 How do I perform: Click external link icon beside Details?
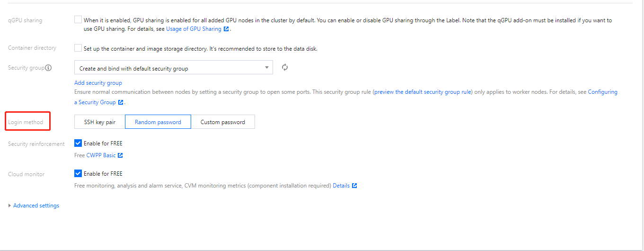pyautogui.click(x=354, y=186)
